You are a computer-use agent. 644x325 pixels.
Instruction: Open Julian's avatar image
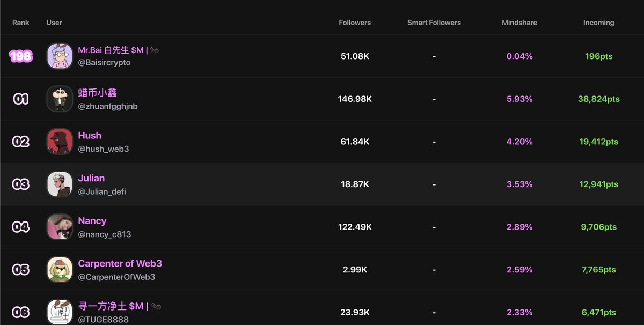60,184
